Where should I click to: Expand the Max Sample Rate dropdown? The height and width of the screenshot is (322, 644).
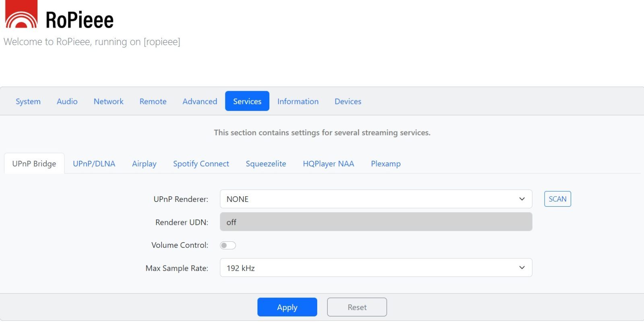(x=376, y=268)
